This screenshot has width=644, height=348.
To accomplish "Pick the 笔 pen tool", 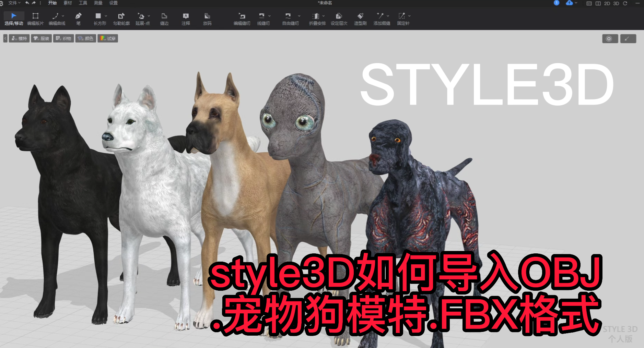I will [x=78, y=19].
